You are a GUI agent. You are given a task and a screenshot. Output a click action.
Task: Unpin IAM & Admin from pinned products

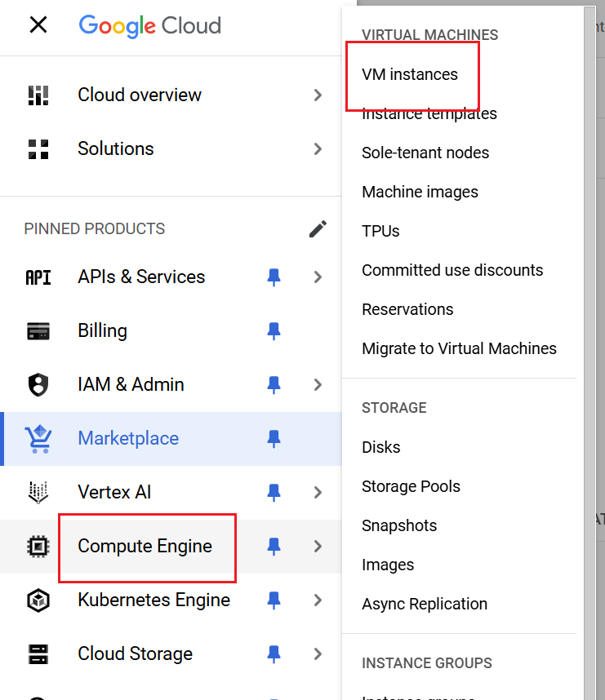(x=274, y=385)
